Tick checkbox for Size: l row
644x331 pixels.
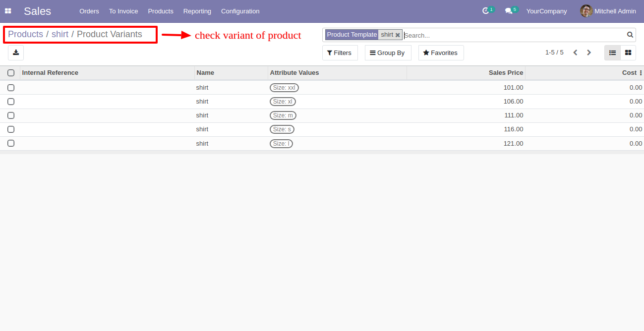tap(11, 143)
